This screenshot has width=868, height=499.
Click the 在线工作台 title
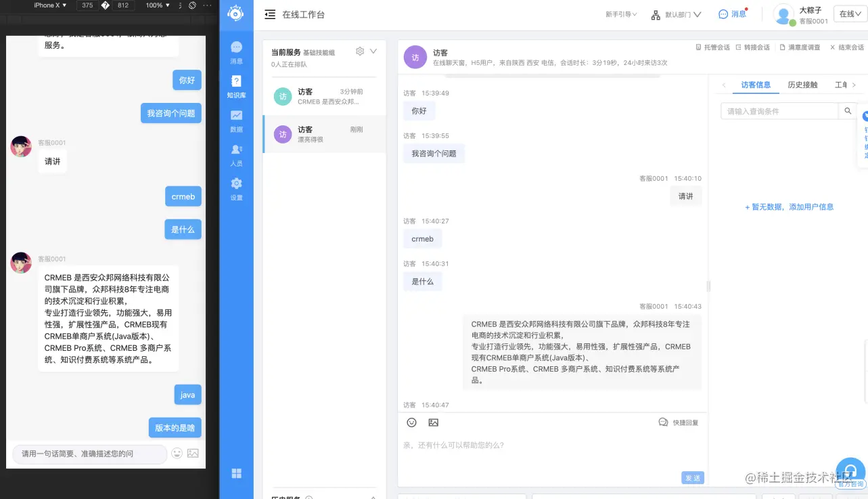point(304,14)
